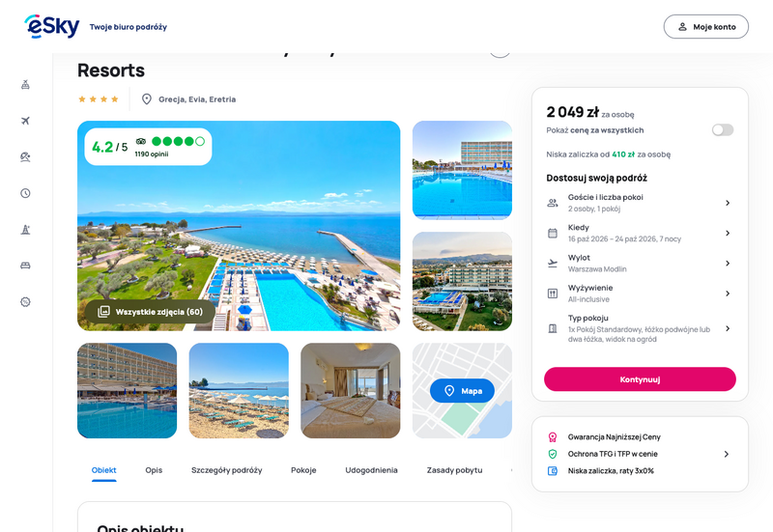This screenshot has height=532, width=773.
Task: Open Moje konto account button
Action: (x=706, y=27)
